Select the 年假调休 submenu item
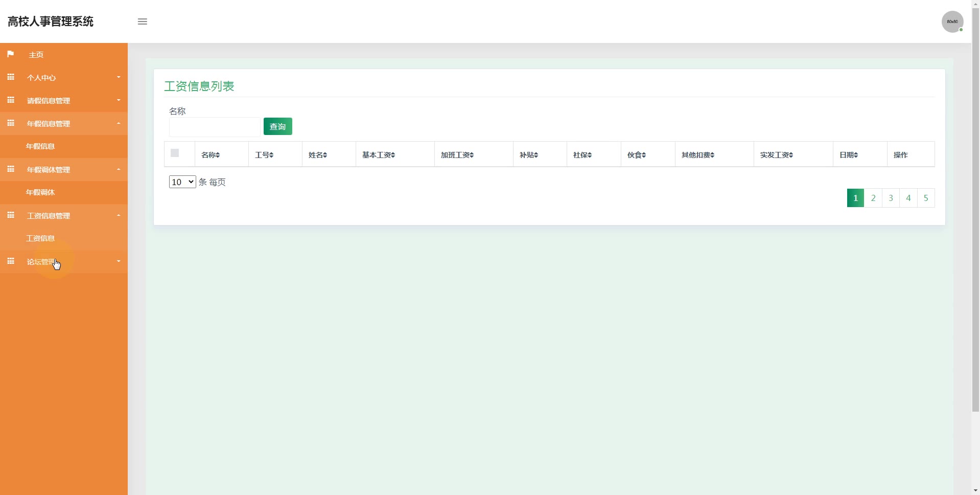 coord(40,192)
